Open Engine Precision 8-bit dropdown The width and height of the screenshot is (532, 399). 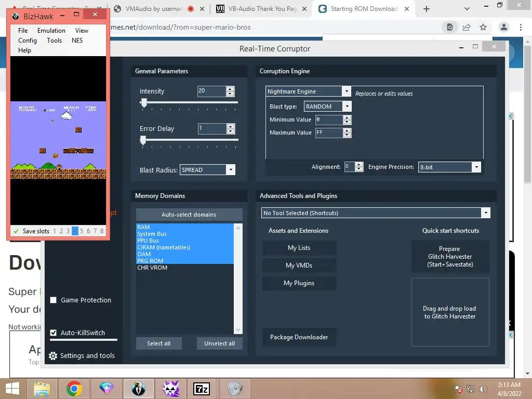click(x=476, y=167)
